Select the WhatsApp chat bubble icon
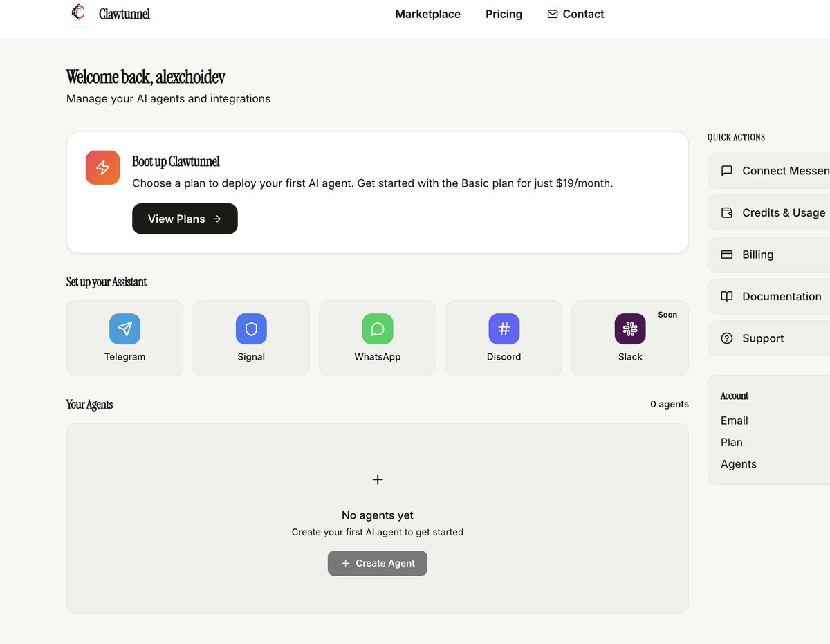This screenshot has width=830, height=644. click(378, 329)
